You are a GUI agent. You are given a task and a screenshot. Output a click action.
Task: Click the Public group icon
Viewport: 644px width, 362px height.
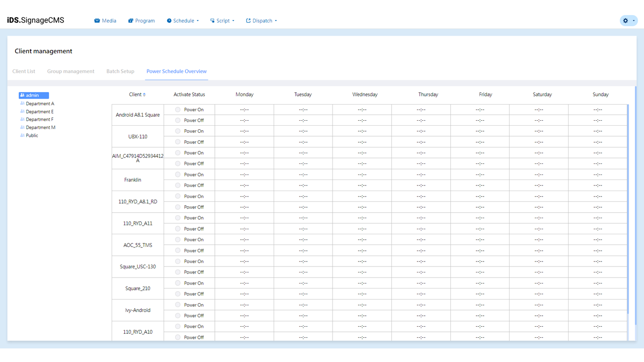22,135
